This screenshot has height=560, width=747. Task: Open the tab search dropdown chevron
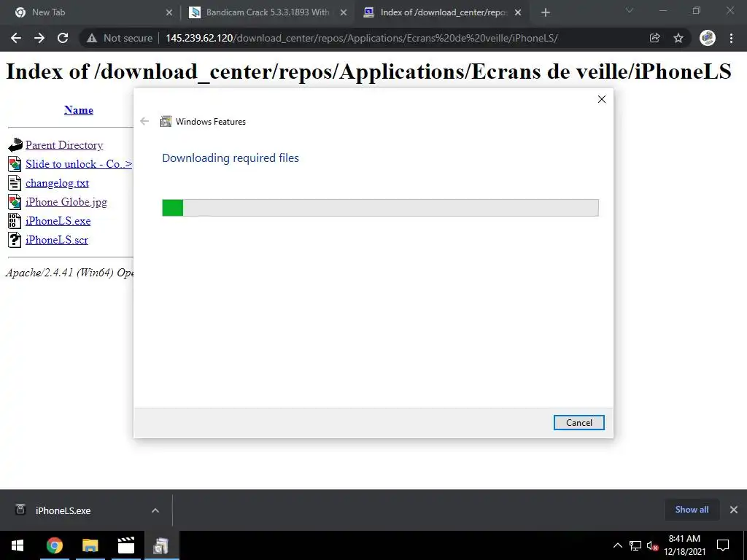630,10
